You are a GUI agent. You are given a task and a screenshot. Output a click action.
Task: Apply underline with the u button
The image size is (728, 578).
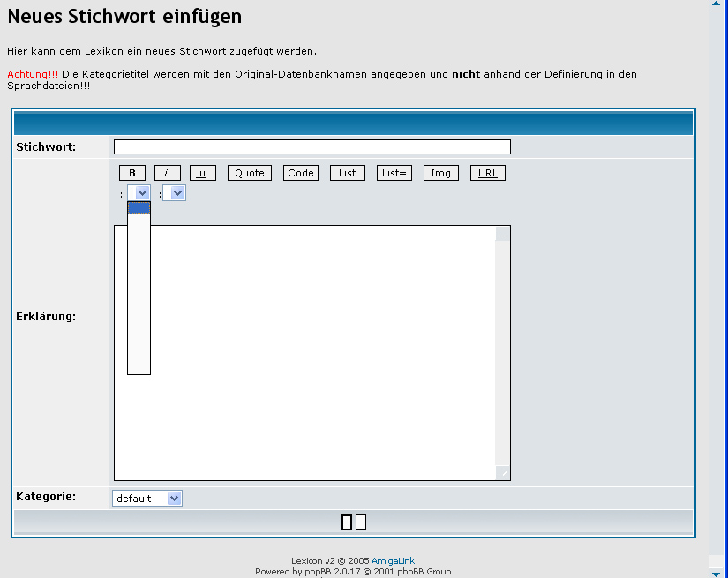point(202,173)
